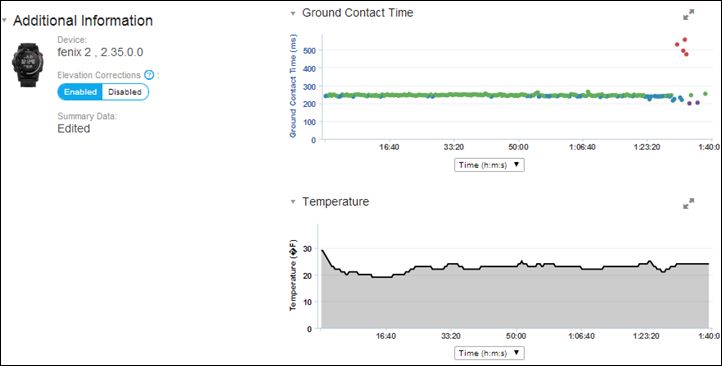Image resolution: width=722 pixels, height=366 pixels.
Task: Click the 1:23:20 label on Ground Contact chart
Action: (646, 147)
